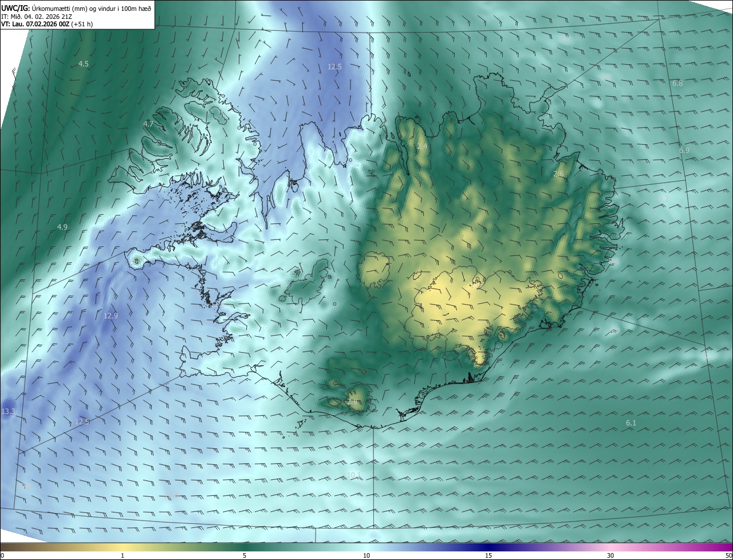Click the 10 tick on the color scale
The image size is (733, 560).
tap(366, 555)
